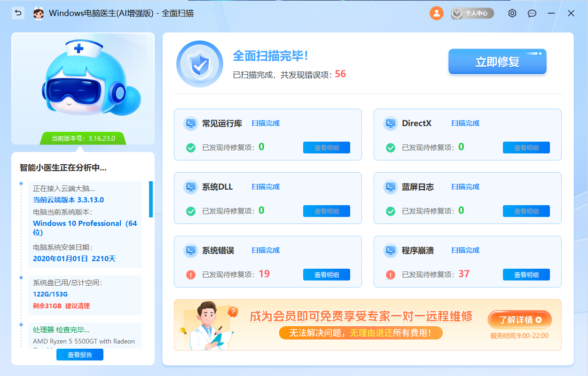Click the 程序崩溃 monitor icon
Screen dimensions: 588x376
[390, 250]
